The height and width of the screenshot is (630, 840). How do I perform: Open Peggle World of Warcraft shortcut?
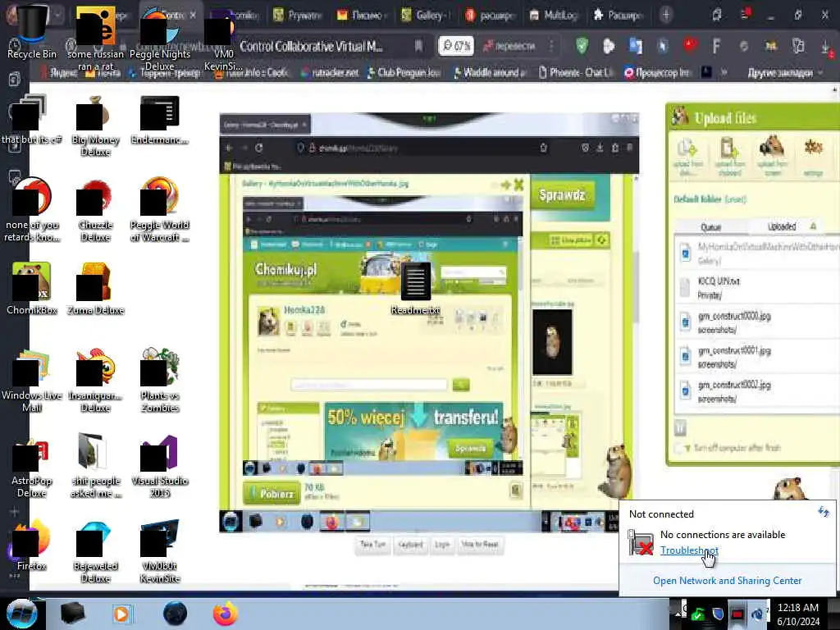tap(160, 210)
